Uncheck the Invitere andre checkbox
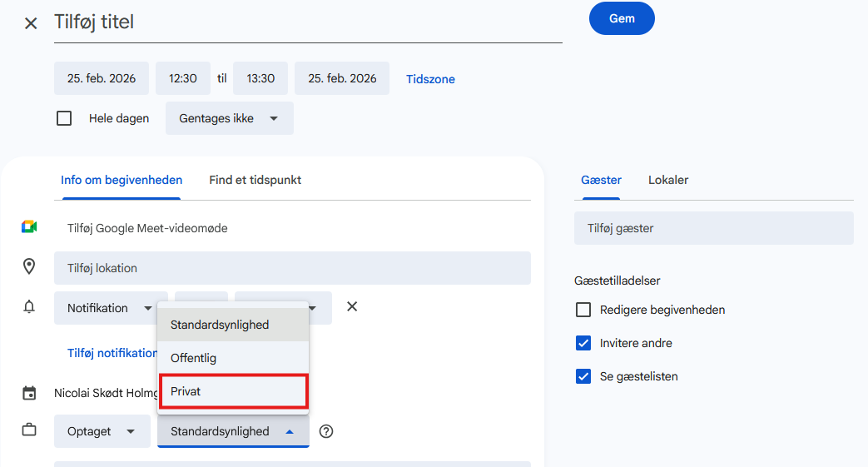The height and width of the screenshot is (467, 868). pos(583,343)
